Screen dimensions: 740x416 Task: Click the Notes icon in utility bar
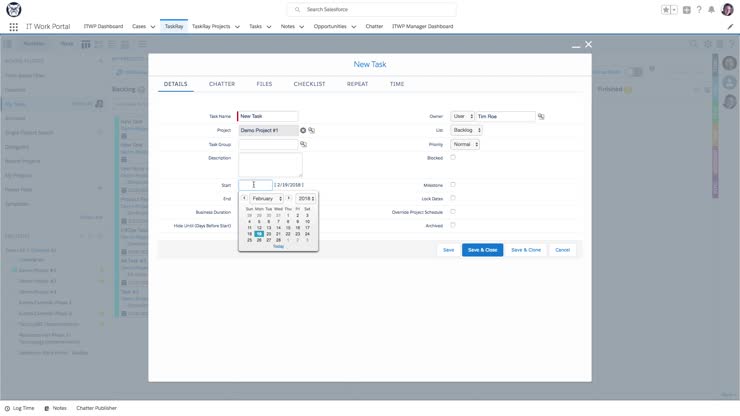click(x=47, y=408)
